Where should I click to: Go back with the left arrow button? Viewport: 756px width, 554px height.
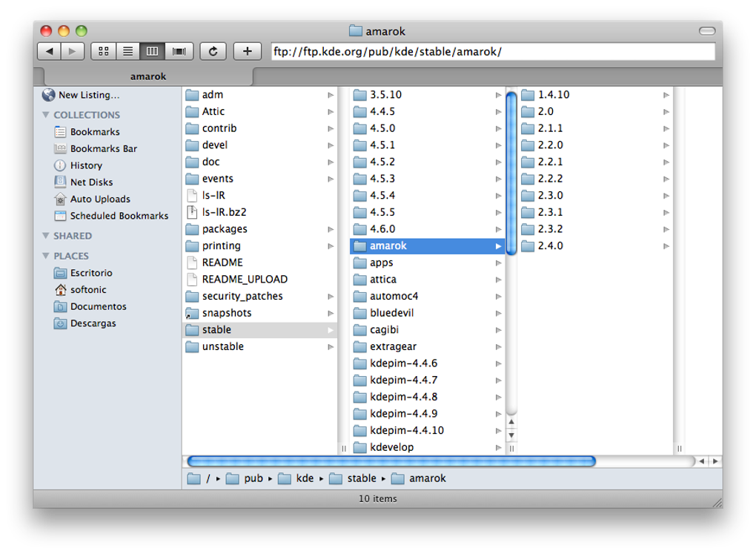(x=49, y=51)
